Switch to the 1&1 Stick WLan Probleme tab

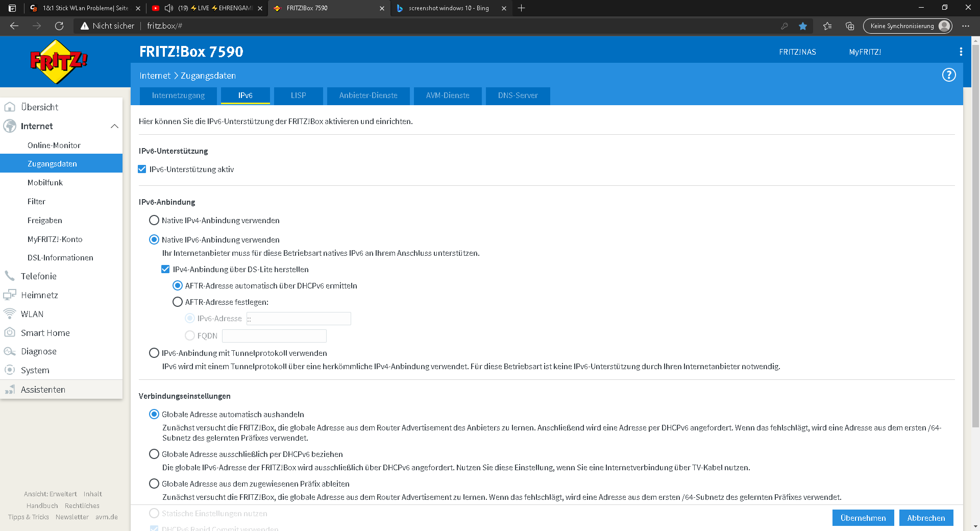pyautogui.click(x=84, y=8)
